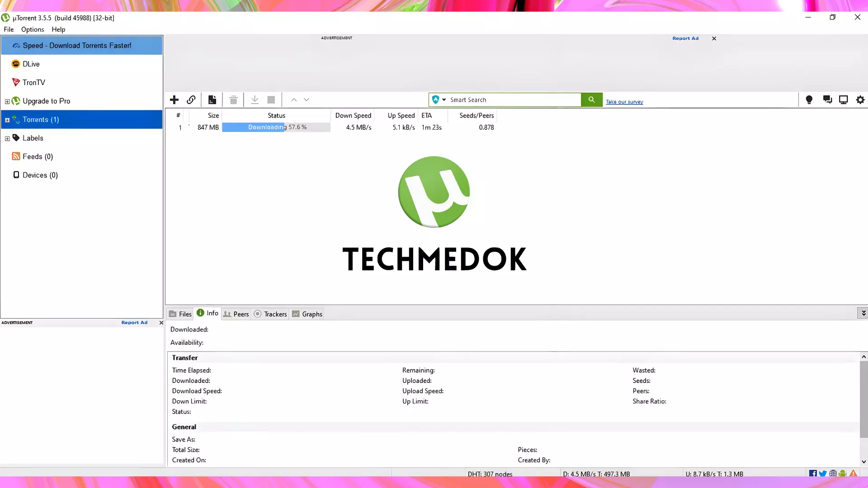Click the U: 8.7 kB/s upload status
This screenshot has height=488, width=868.
(714, 474)
